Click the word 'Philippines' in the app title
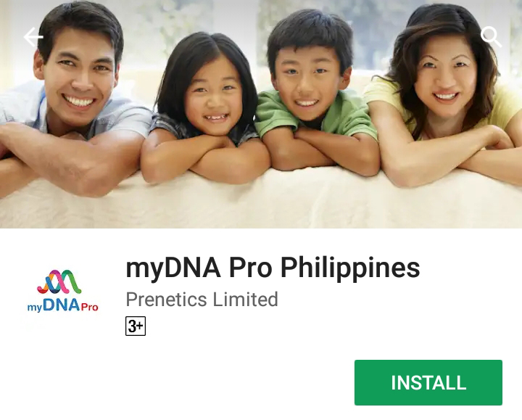 (350, 268)
